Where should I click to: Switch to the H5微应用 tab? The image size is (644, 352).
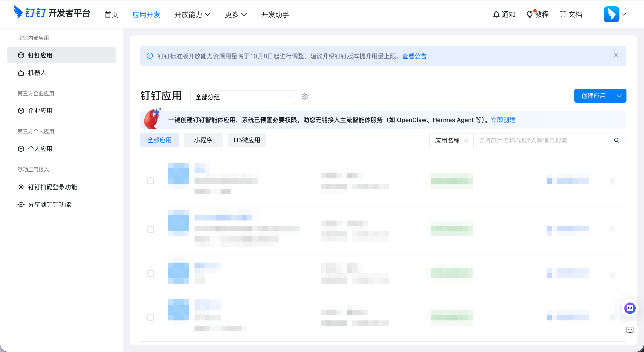pyautogui.click(x=247, y=140)
